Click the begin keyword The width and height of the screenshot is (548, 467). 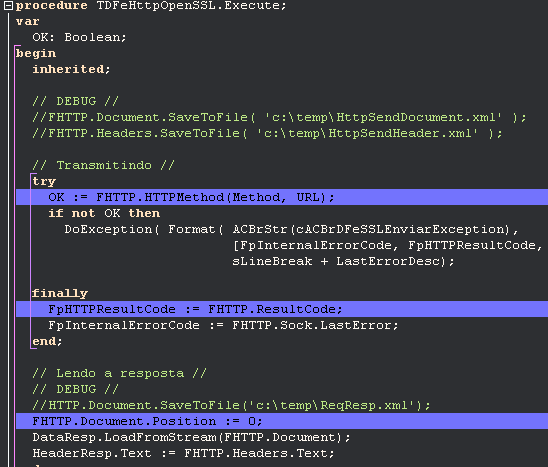pos(36,53)
